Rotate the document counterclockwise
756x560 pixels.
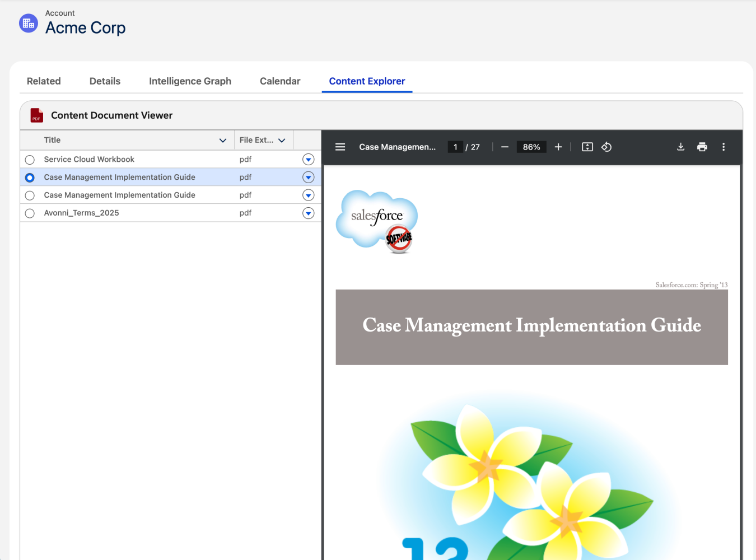coord(606,147)
